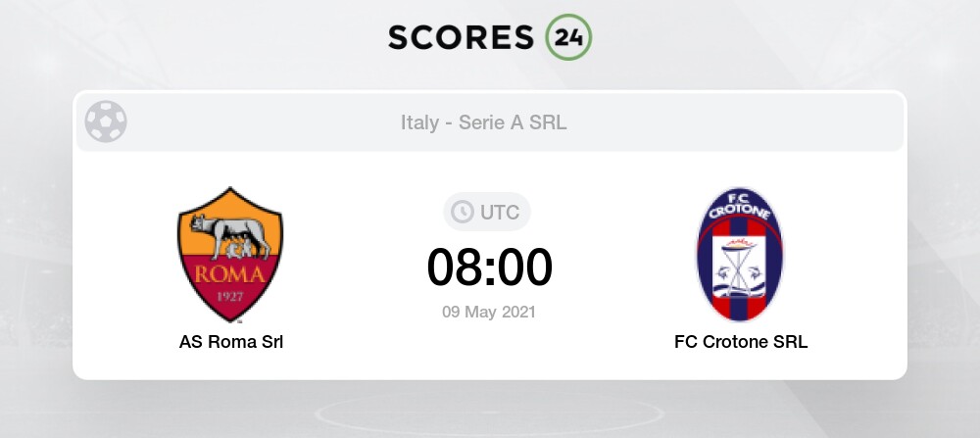
Task: Click the 09 May 2021 match date
Action: coord(489,312)
